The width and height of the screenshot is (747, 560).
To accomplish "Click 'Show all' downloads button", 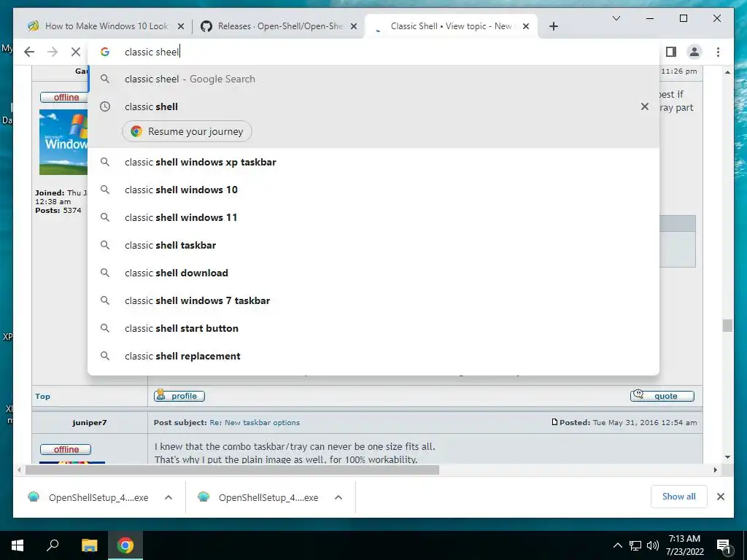I will click(678, 497).
